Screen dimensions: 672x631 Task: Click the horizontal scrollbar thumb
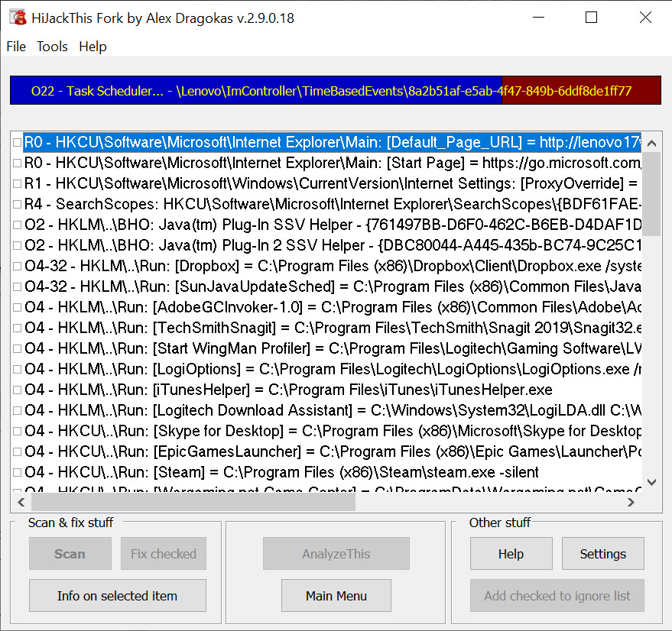(193, 502)
